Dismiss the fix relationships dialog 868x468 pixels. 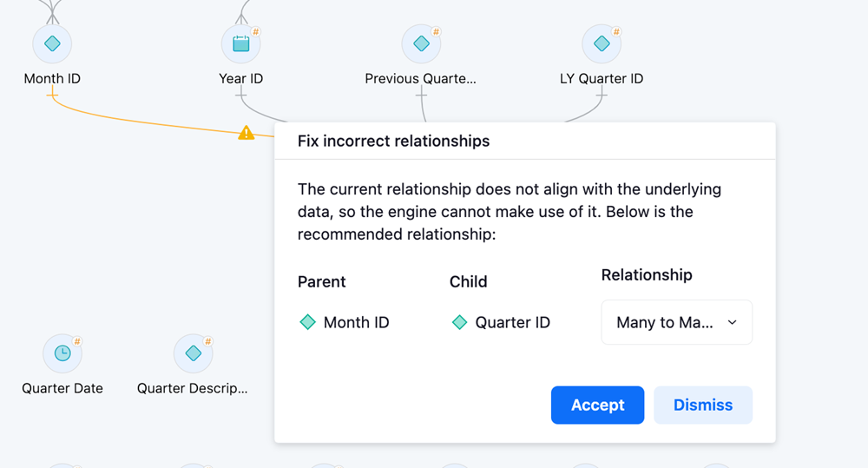click(703, 405)
